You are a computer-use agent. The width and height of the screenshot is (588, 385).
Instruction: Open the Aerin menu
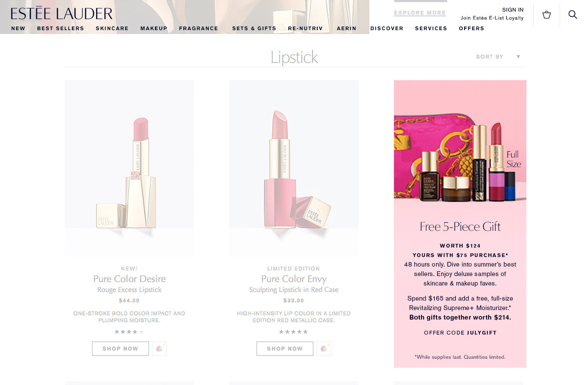point(347,28)
